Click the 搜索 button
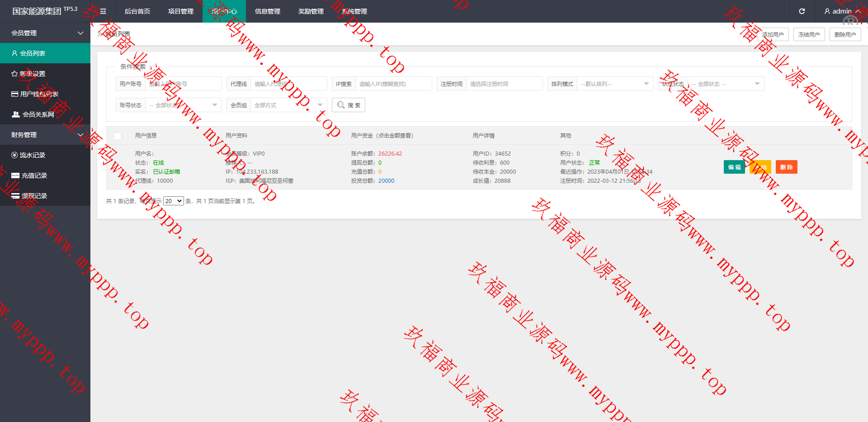The image size is (868, 422). 349,105
